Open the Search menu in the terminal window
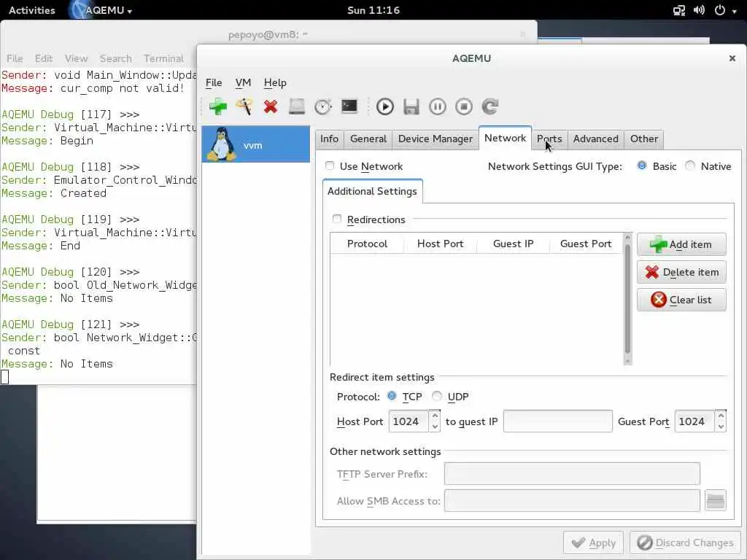Screen dimensions: 747x560 tap(116, 58)
